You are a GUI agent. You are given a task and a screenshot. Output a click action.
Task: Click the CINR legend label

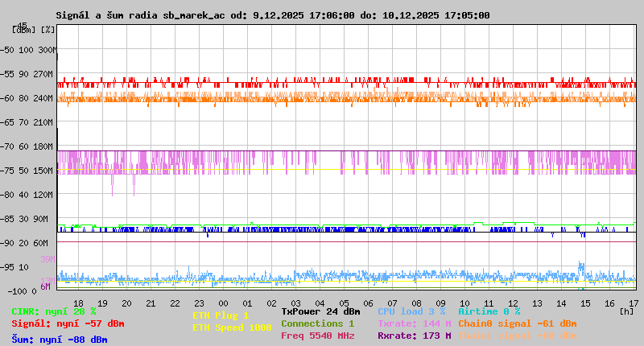click(53, 311)
